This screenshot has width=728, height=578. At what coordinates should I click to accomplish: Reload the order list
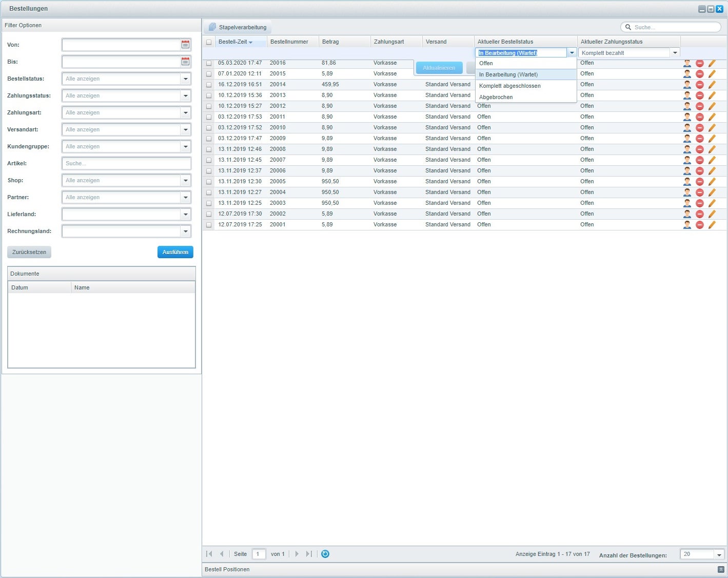coord(325,554)
